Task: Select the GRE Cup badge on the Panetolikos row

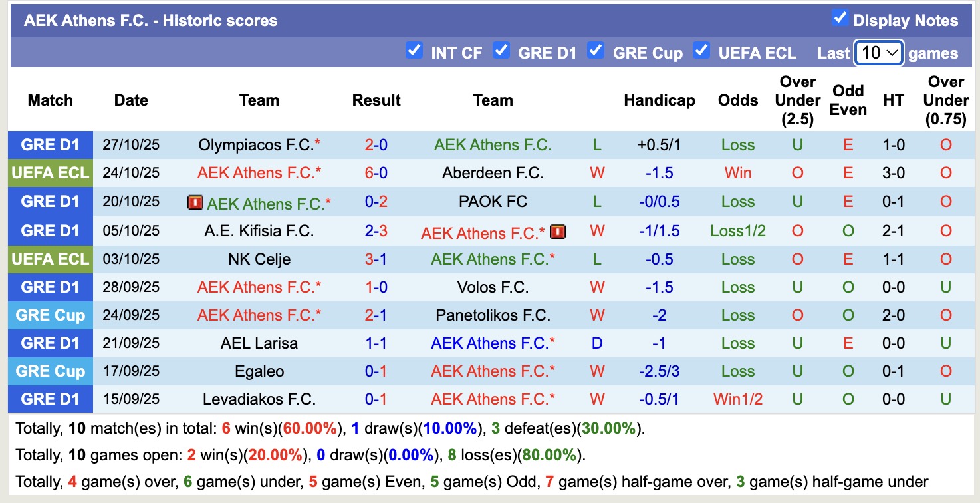Action: (x=50, y=315)
